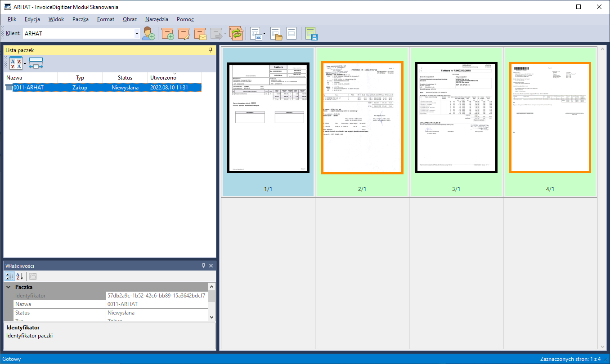Toggle alphabetical sort in Właściwości panel
This screenshot has width=610, height=364.
click(x=19, y=276)
